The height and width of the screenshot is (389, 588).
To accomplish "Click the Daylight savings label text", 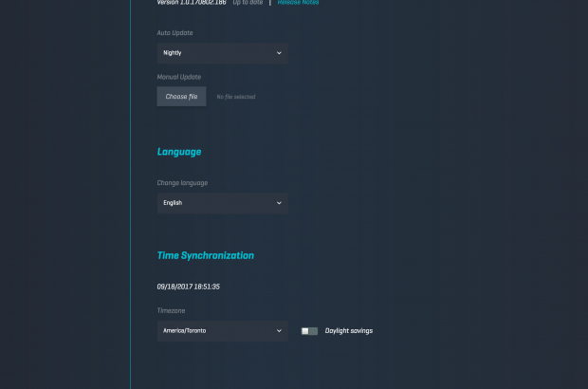I will point(349,331).
